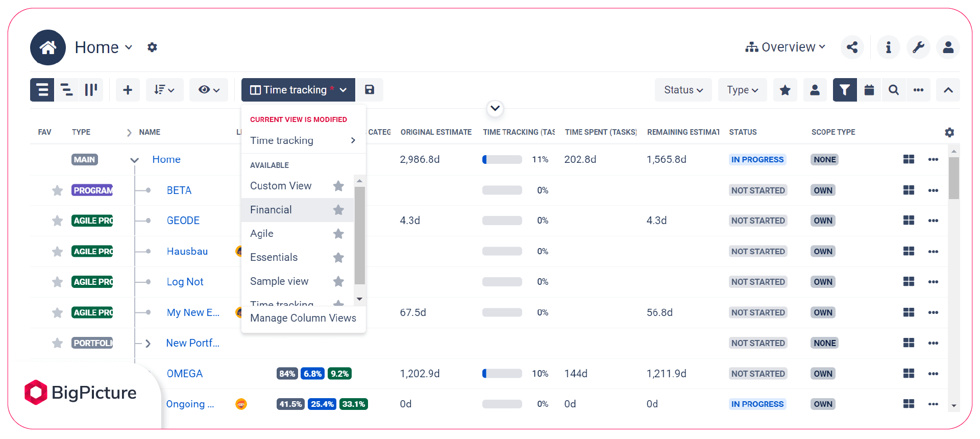Click the share icon in header
Image resolution: width=980 pixels, height=439 pixels.
tap(852, 47)
